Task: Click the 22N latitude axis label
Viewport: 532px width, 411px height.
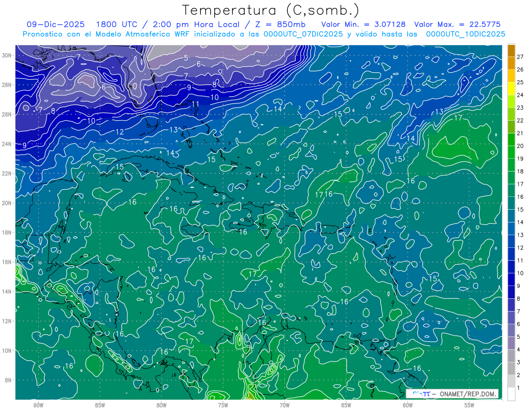Action: pos(8,173)
